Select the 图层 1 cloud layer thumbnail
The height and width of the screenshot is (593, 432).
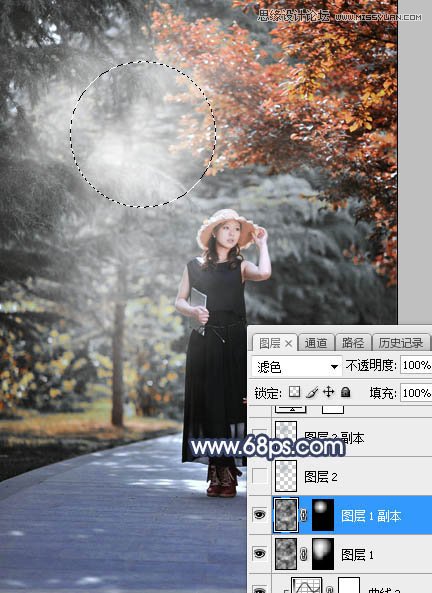pos(286,554)
